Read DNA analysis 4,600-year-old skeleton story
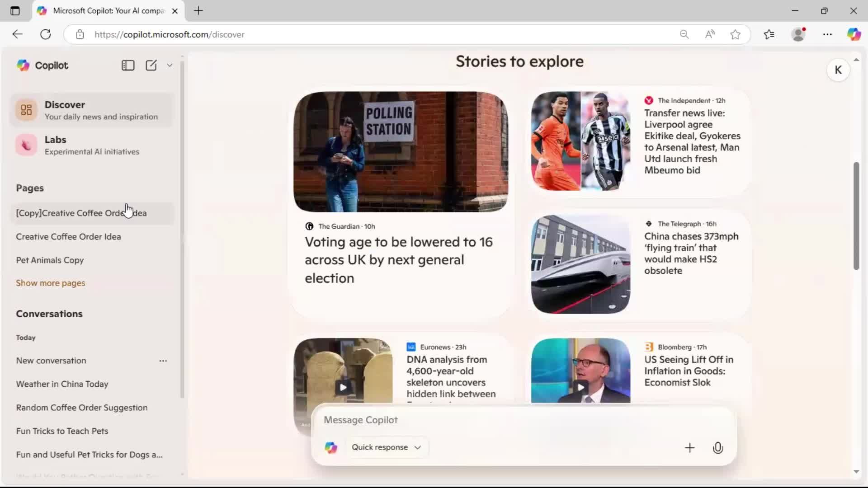 [x=451, y=377]
